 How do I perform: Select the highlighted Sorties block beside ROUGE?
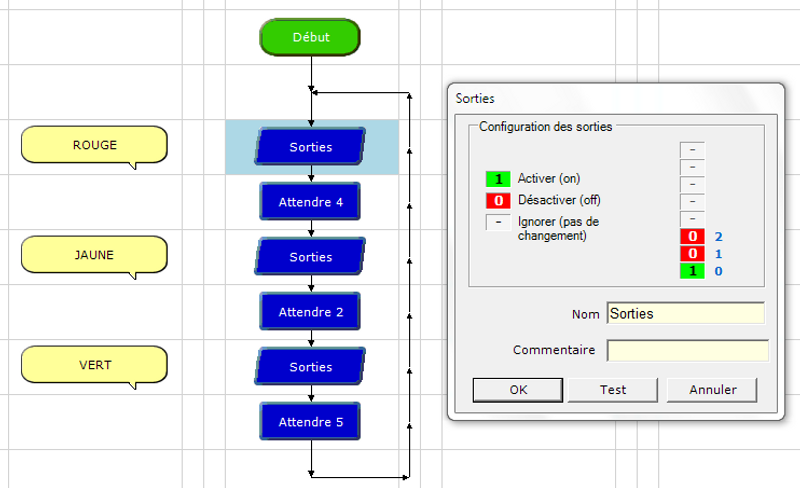click(310, 147)
